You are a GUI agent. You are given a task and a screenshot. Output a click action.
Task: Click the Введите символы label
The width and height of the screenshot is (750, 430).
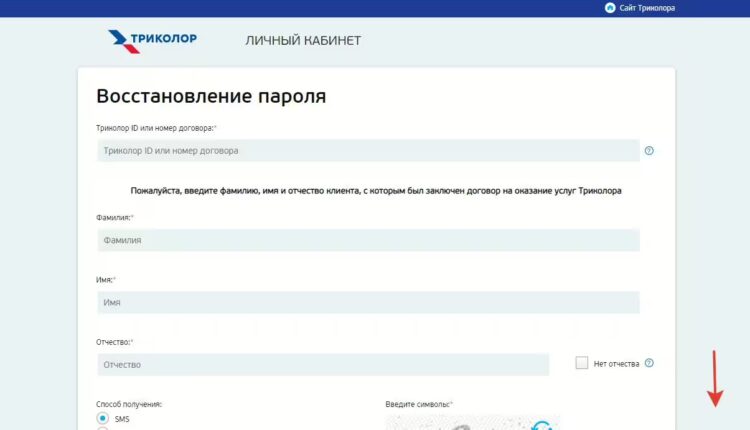419,404
